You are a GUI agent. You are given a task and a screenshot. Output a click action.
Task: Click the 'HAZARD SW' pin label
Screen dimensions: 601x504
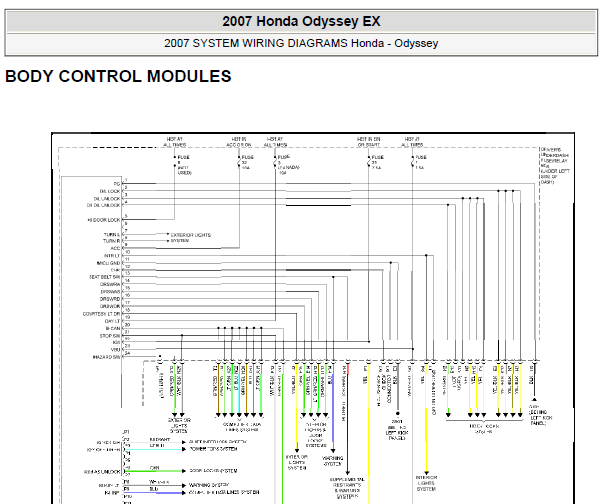107,357
